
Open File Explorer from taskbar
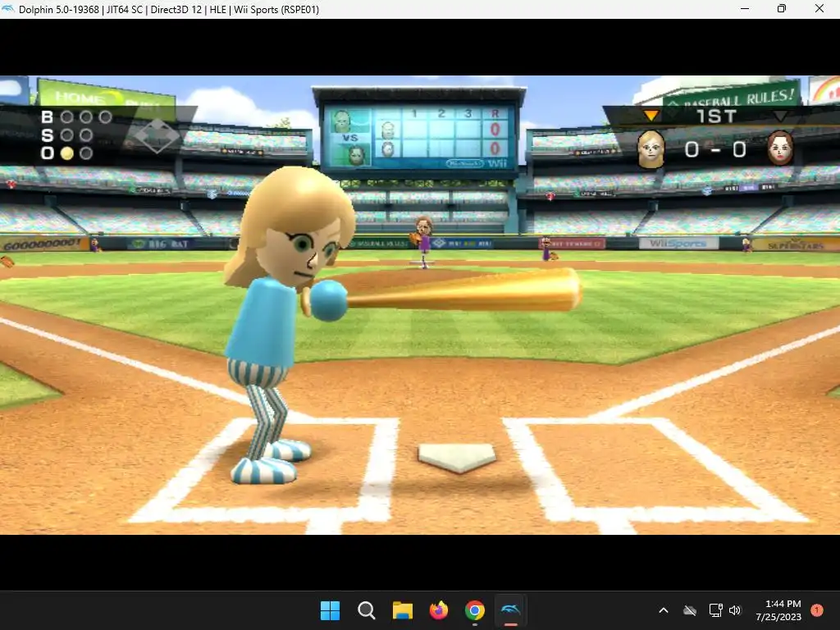point(402,610)
